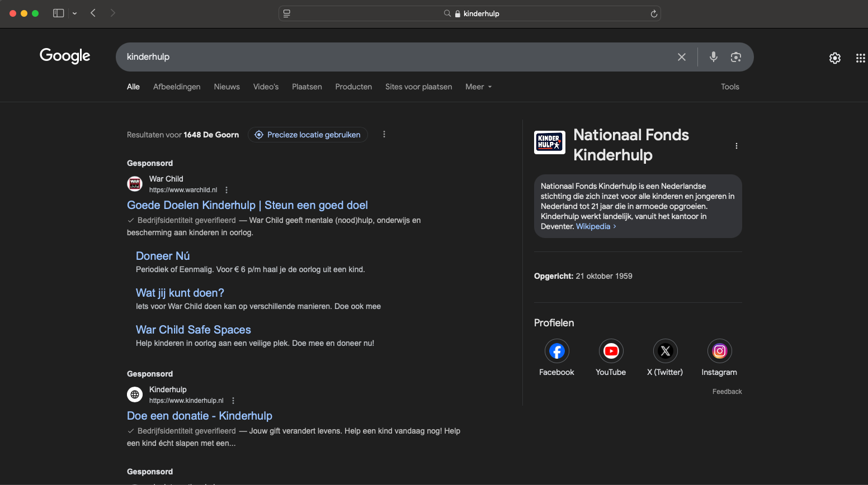The width and height of the screenshot is (868, 485).
Task: Switch to the Nieuws tab
Action: click(227, 87)
